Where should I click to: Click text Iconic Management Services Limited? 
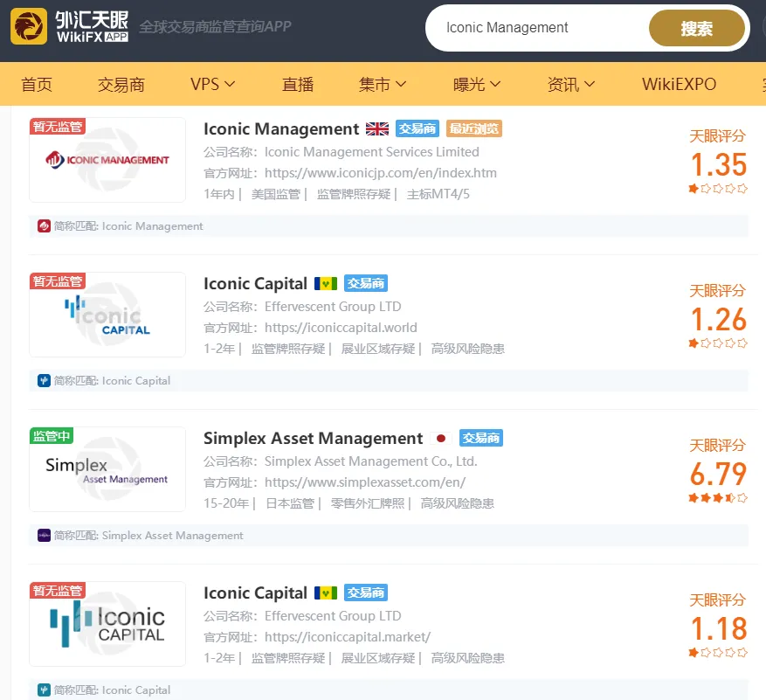pos(372,152)
